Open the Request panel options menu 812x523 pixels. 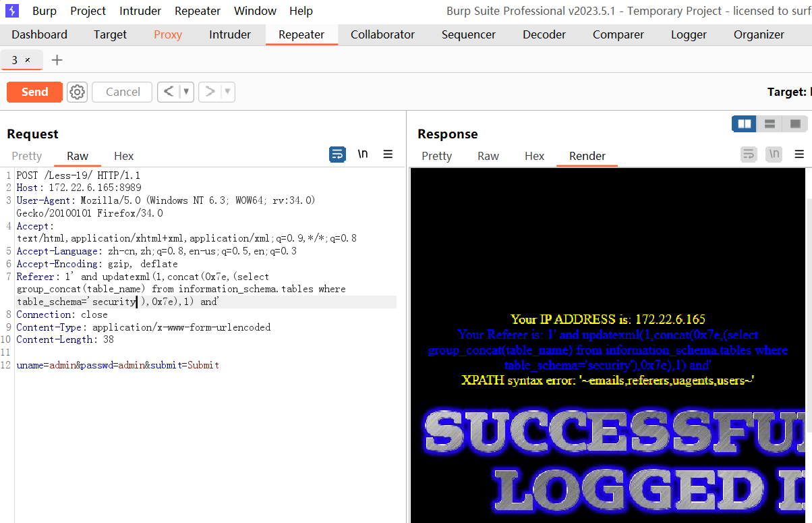[x=388, y=155]
